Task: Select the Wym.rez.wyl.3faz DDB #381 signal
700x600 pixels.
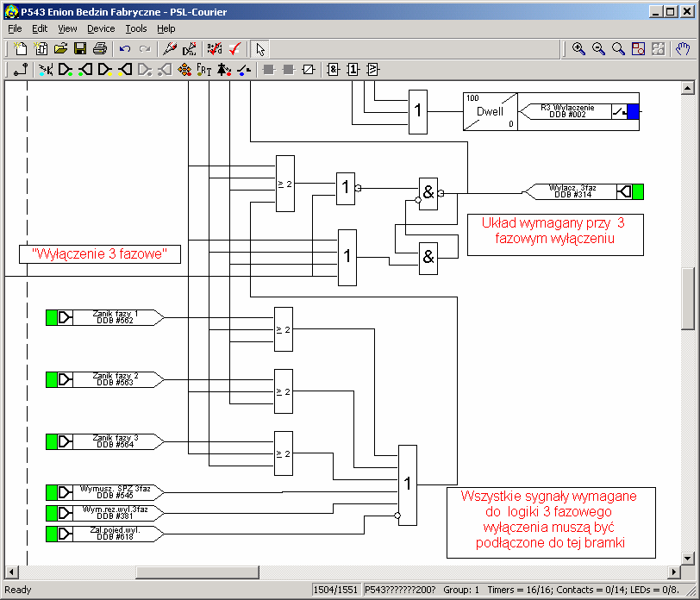Action: pos(105,513)
